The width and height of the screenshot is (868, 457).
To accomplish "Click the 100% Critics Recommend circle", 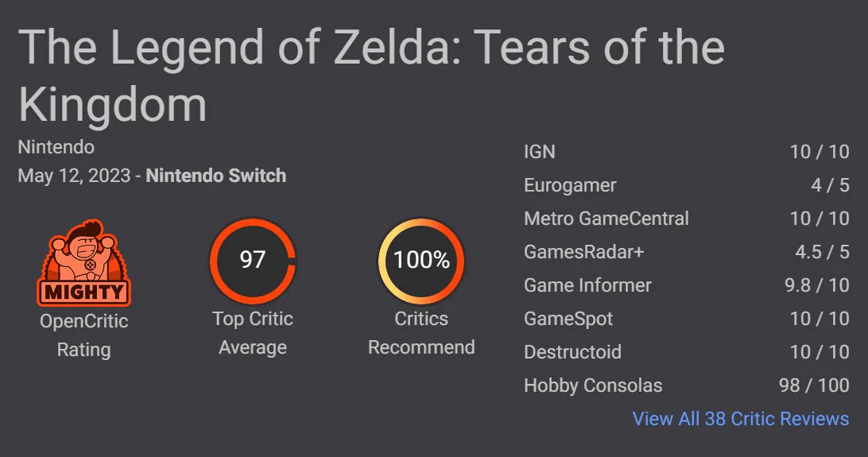I will (421, 261).
